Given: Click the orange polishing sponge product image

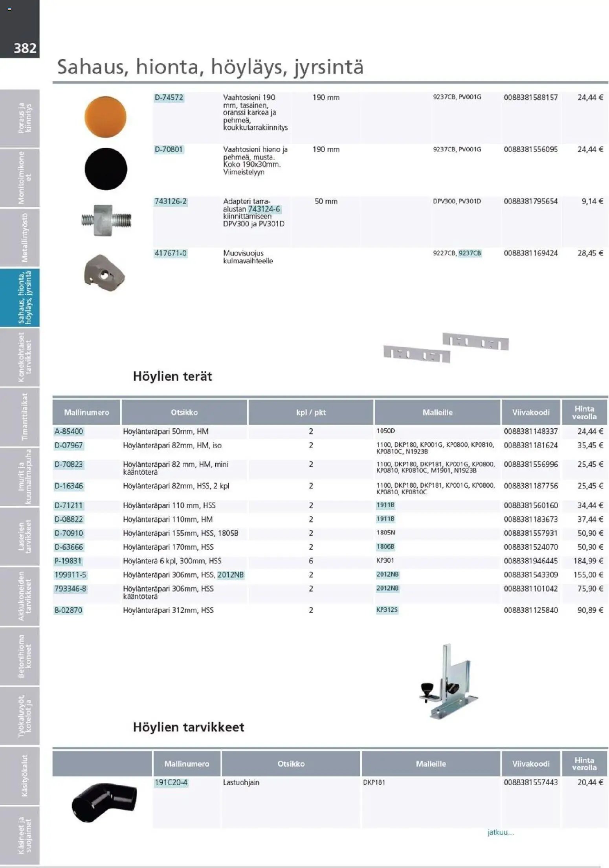Looking at the screenshot, I should (x=105, y=117).
